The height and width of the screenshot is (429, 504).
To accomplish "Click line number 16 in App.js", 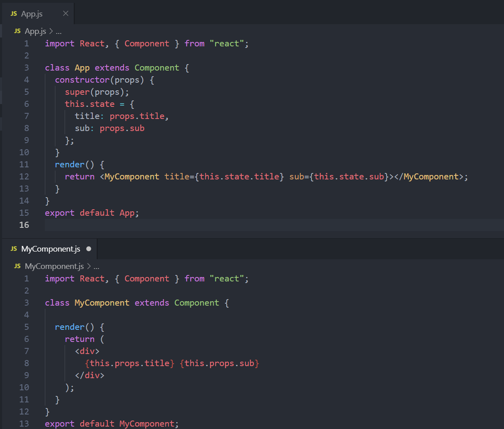I will [24, 225].
